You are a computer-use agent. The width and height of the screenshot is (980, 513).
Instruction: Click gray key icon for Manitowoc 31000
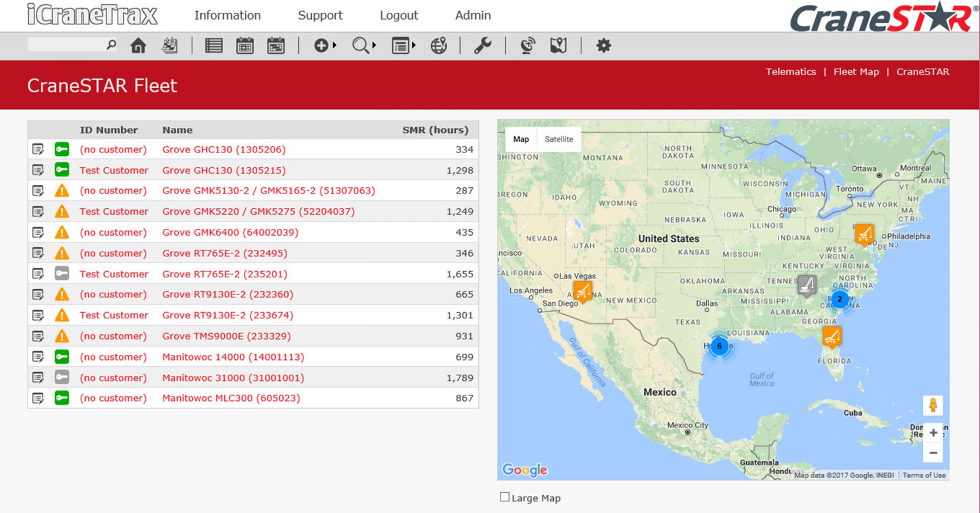pos(62,377)
